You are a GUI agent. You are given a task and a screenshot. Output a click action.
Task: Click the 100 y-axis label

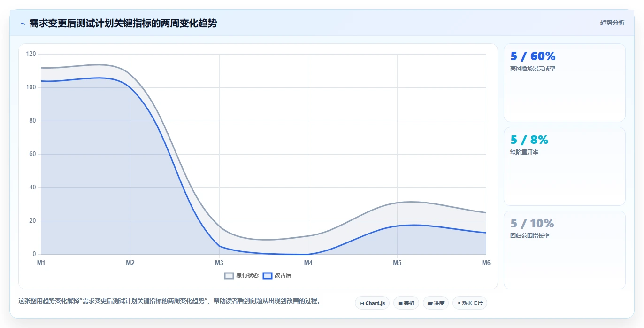point(31,87)
